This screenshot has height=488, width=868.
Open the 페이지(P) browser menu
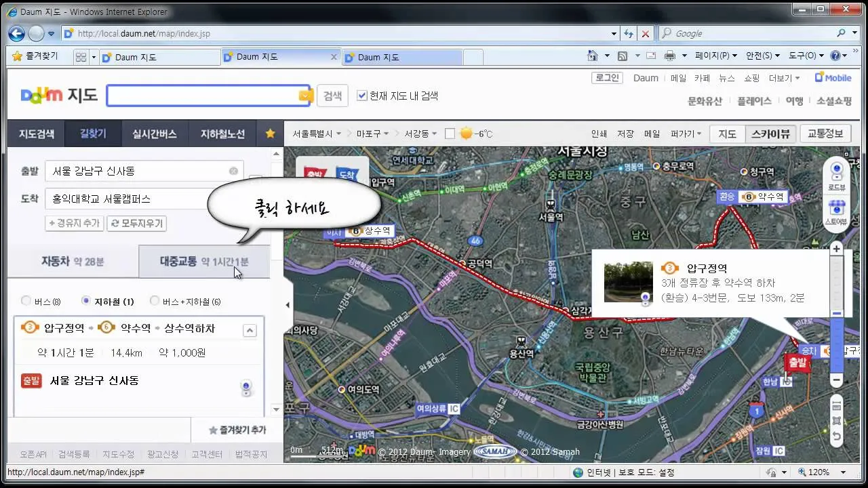716,56
